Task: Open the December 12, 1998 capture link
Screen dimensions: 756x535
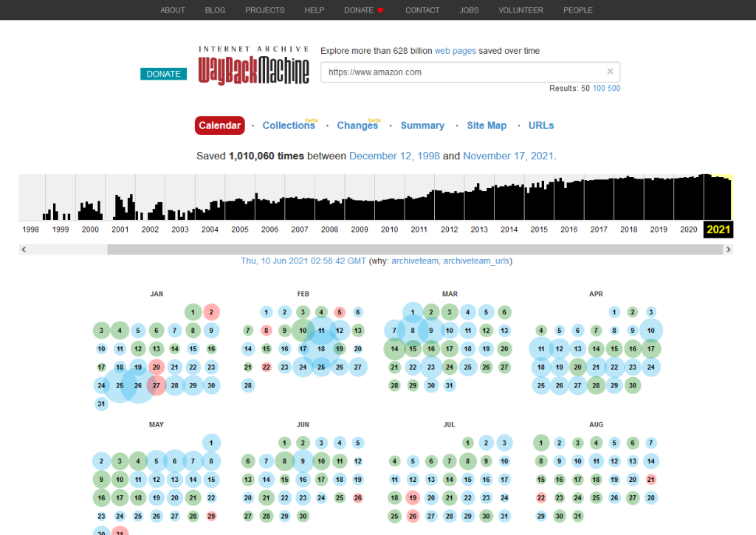Action: (394, 156)
